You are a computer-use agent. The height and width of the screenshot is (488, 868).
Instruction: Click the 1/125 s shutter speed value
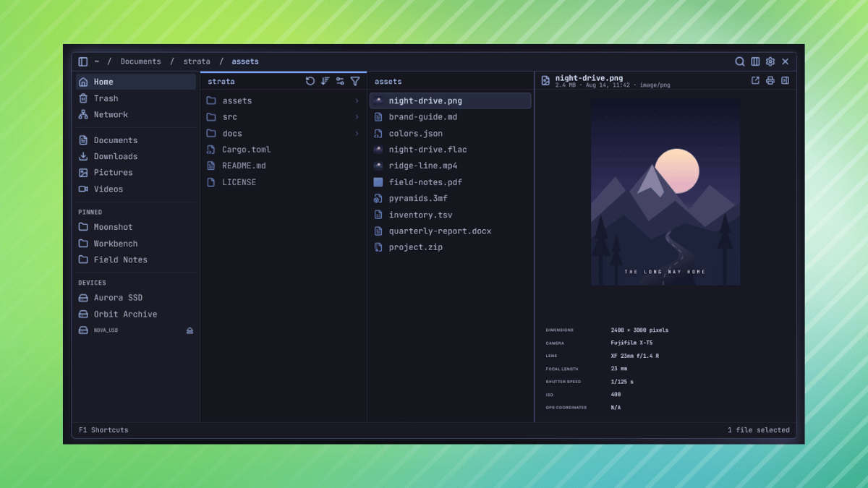[x=622, y=382]
